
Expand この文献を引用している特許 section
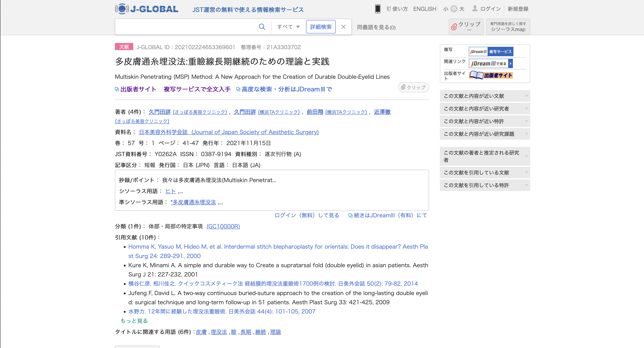[485, 185]
